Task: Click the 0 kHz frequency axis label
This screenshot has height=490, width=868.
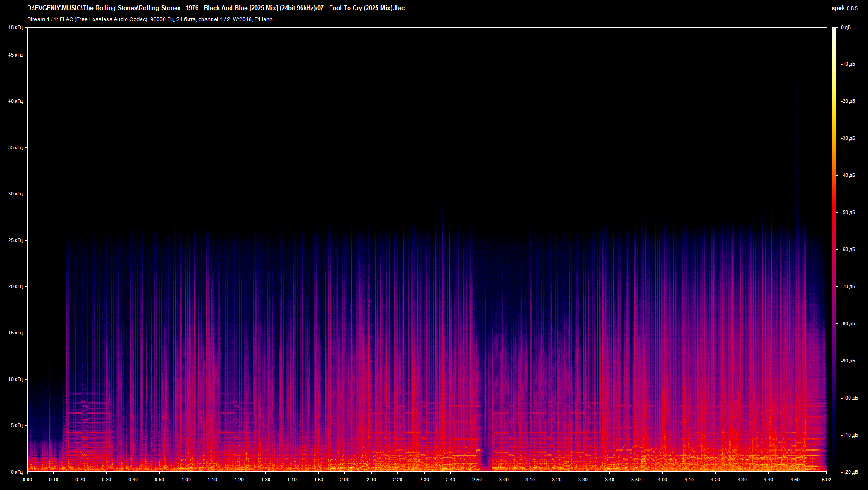Action: pyautogui.click(x=16, y=472)
